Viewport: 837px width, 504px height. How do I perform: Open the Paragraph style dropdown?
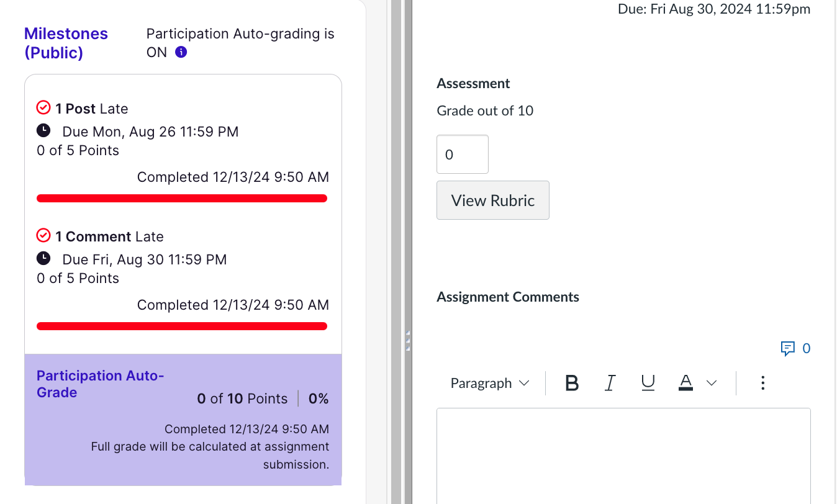(489, 384)
